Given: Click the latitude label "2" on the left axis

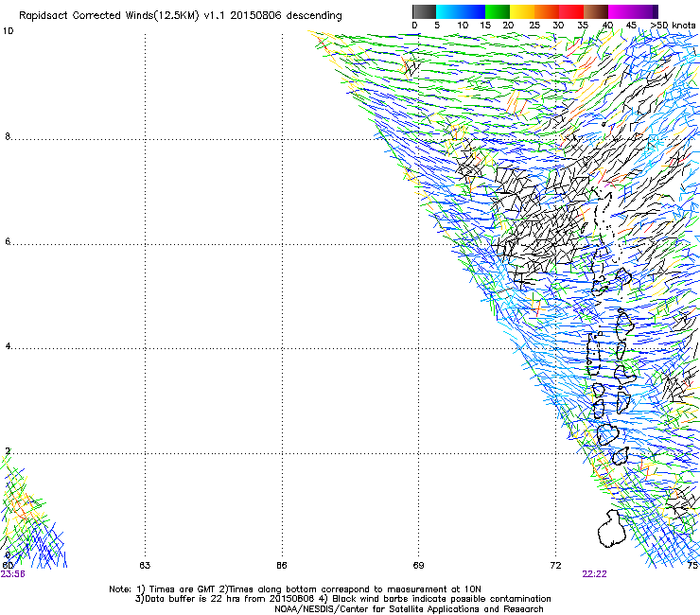Looking at the screenshot, I should click(x=8, y=451).
